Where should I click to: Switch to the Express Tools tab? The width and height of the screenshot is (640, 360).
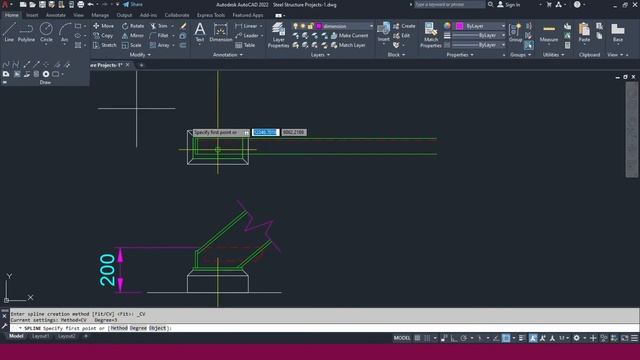(211, 15)
